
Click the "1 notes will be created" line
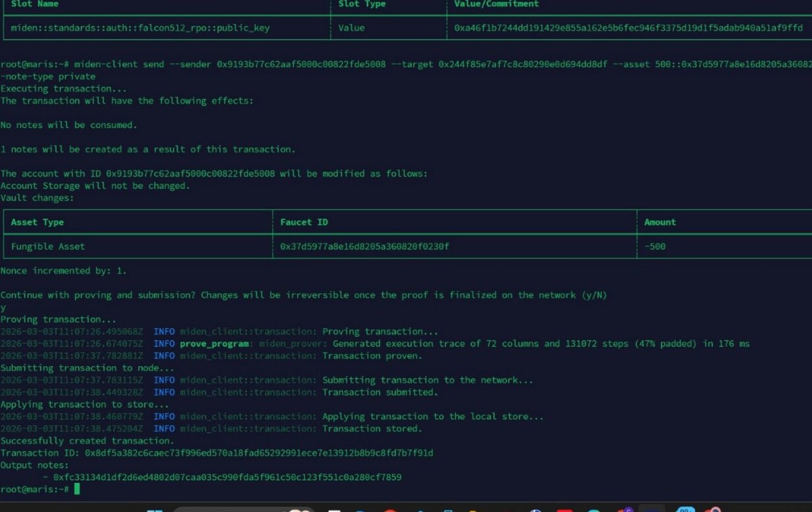coord(148,149)
